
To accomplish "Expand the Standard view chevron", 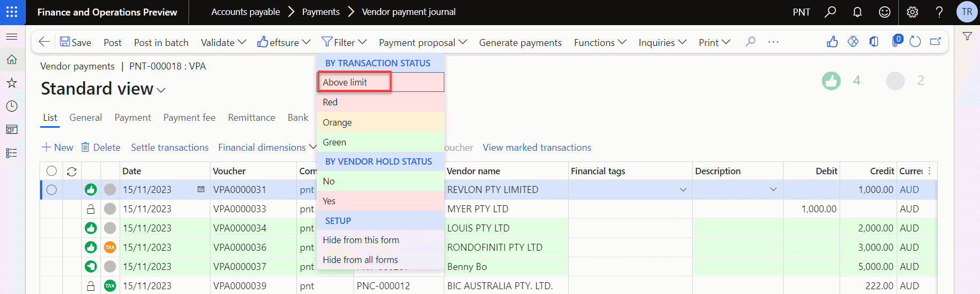I will (x=161, y=90).
